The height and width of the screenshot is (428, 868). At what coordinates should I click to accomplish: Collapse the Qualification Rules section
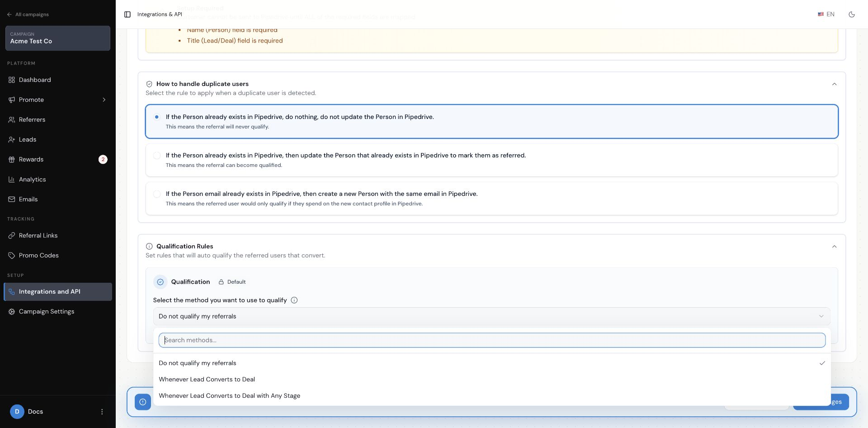pos(835,247)
